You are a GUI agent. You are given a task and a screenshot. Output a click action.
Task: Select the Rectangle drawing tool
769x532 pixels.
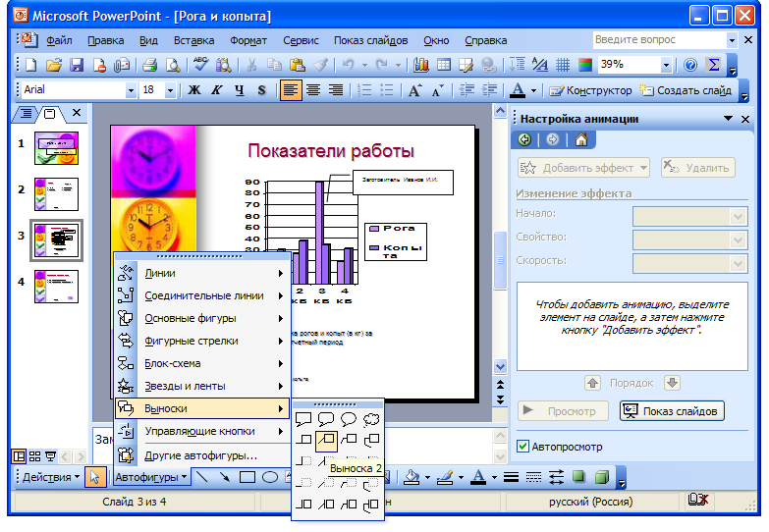247,477
